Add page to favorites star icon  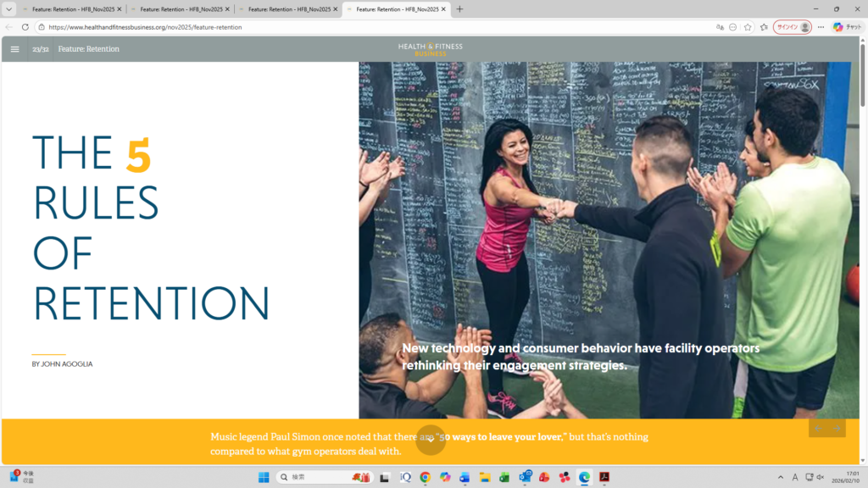pyautogui.click(x=748, y=27)
